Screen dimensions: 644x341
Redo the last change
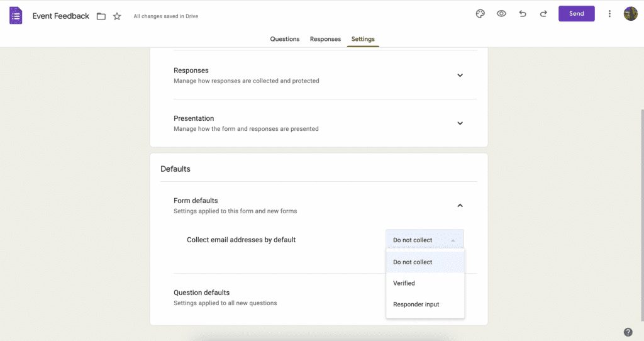click(x=543, y=14)
